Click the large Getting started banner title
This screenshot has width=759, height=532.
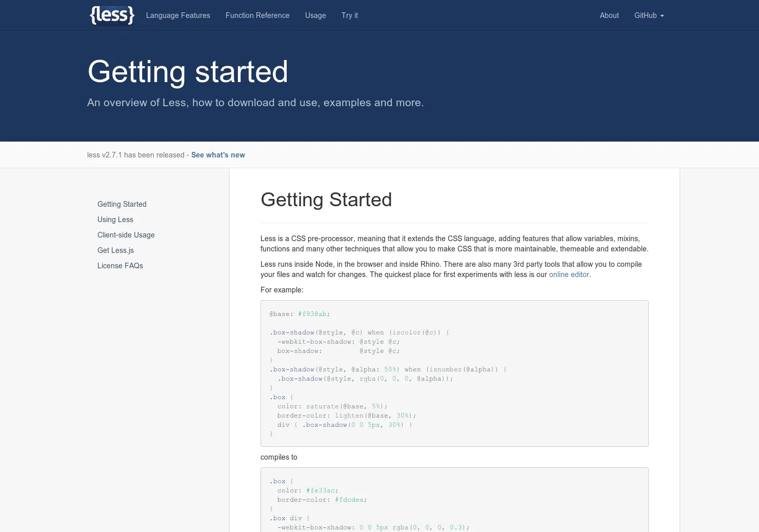tap(188, 71)
